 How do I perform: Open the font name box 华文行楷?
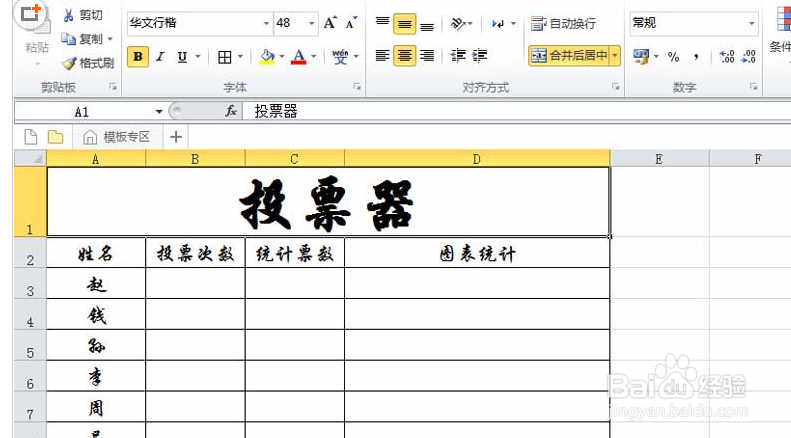tap(200, 23)
